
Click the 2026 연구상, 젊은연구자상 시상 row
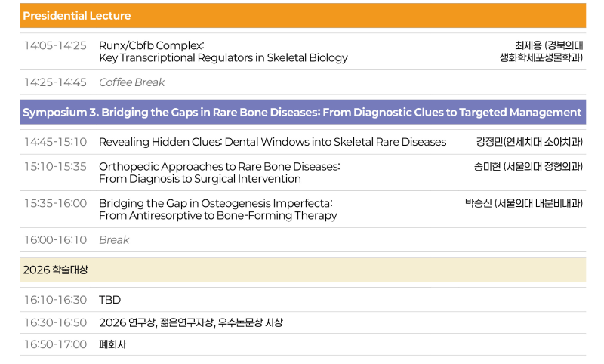coord(303,322)
